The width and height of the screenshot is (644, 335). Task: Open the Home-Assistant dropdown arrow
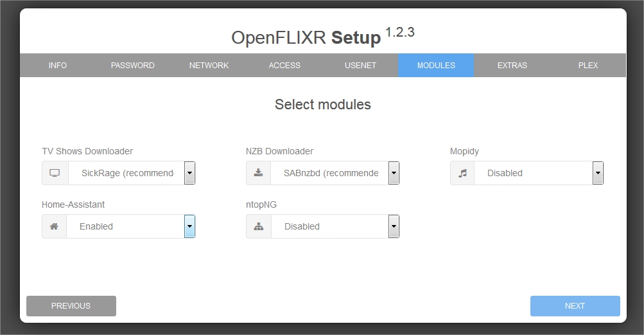tap(190, 226)
